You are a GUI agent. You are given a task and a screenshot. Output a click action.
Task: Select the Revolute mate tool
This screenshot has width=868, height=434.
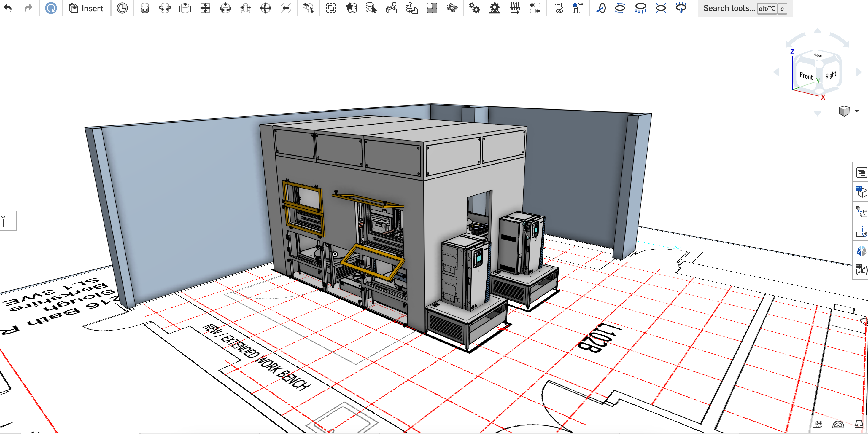tap(165, 8)
